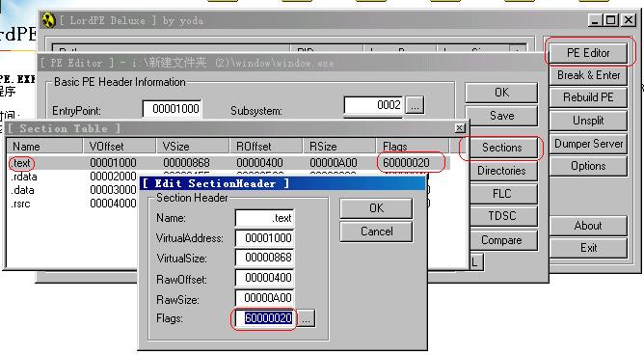
Task: Confirm with OK in Edit SectionHeader dialog
Action: 376,208
